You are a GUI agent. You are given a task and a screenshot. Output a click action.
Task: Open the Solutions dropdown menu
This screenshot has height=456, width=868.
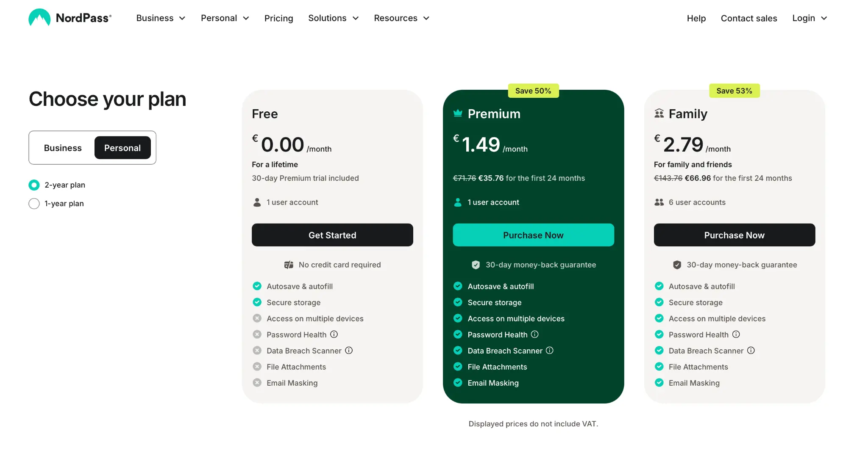pos(333,18)
